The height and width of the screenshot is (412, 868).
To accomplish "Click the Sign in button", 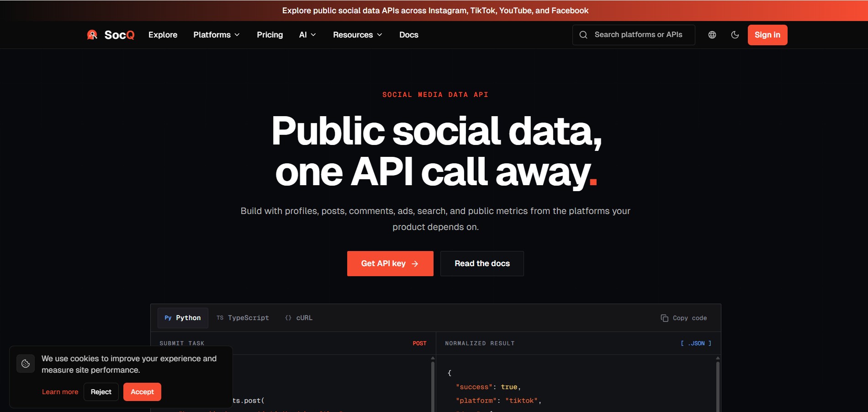I will (x=767, y=35).
